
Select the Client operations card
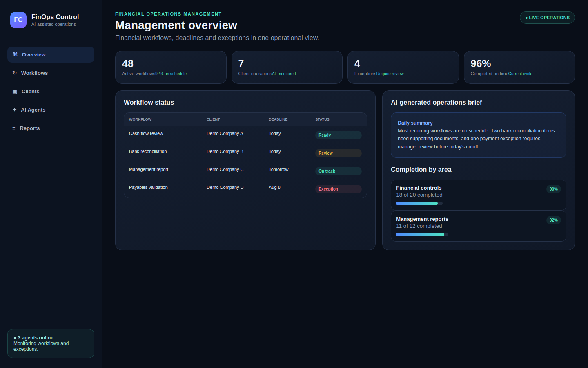tap(287, 67)
